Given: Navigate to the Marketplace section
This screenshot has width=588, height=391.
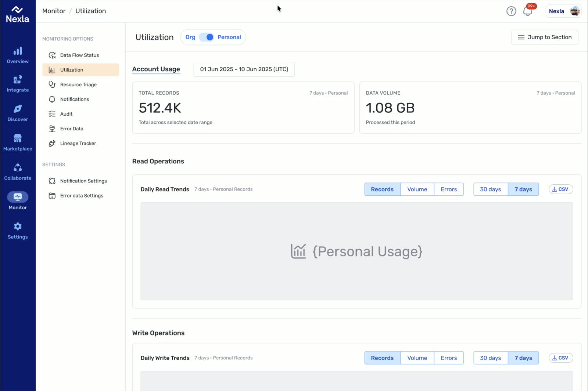Looking at the screenshot, I should [18, 142].
